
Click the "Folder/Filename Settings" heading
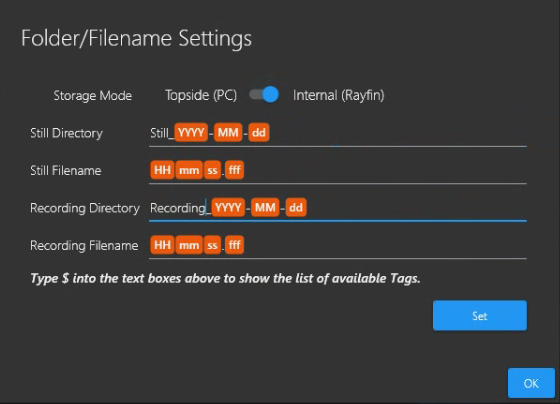[x=136, y=38]
